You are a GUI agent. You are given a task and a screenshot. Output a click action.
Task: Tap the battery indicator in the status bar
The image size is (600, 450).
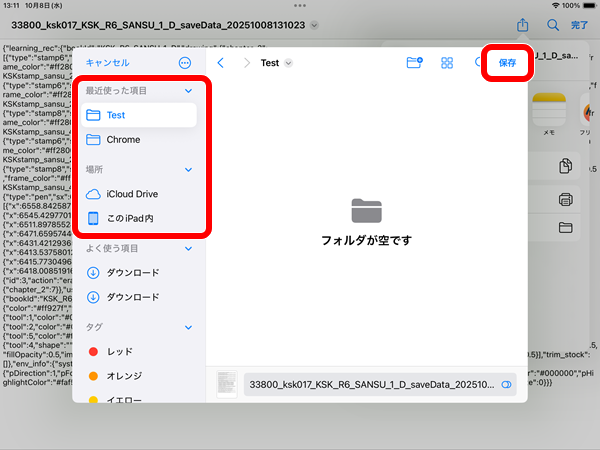tap(590, 5)
